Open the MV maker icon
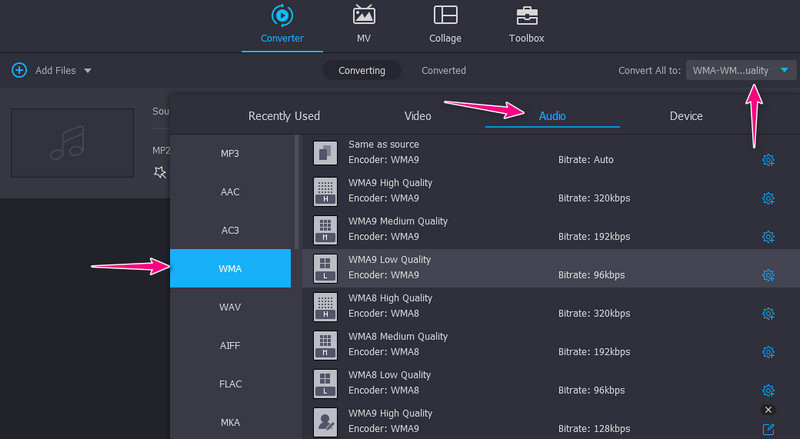The width and height of the screenshot is (800, 439). [x=364, y=16]
